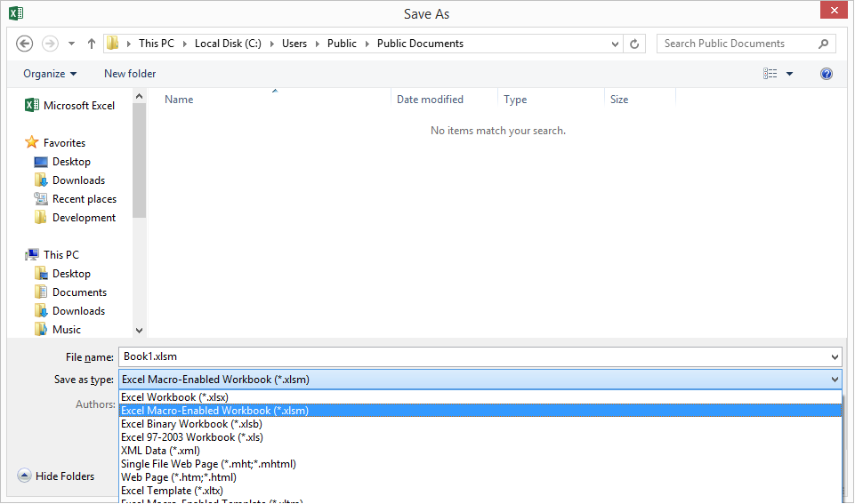This screenshot has height=504, width=855.
Task: Click the navigation pane scroll down arrow
Action: pos(139,330)
